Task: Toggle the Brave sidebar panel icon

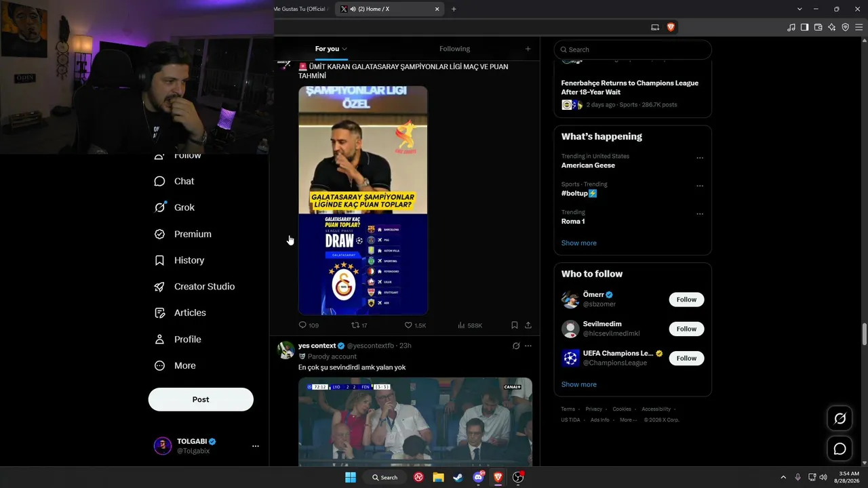Action: point(804,27)
